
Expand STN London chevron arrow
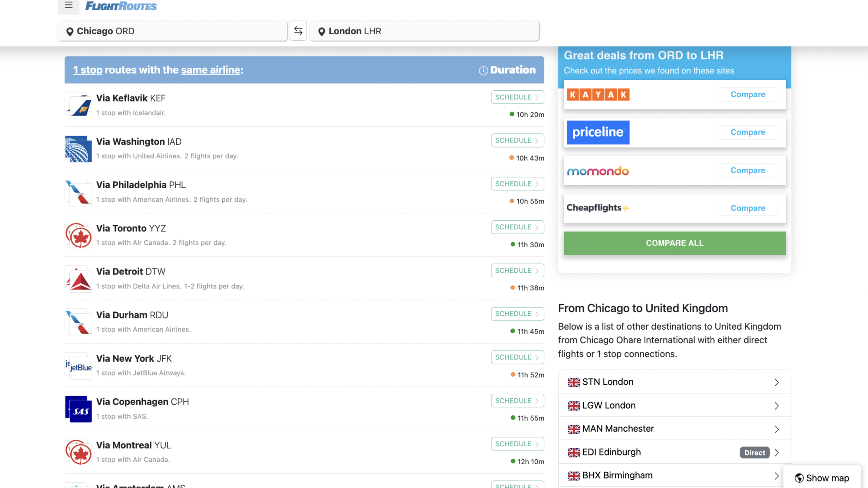(776, 382)
